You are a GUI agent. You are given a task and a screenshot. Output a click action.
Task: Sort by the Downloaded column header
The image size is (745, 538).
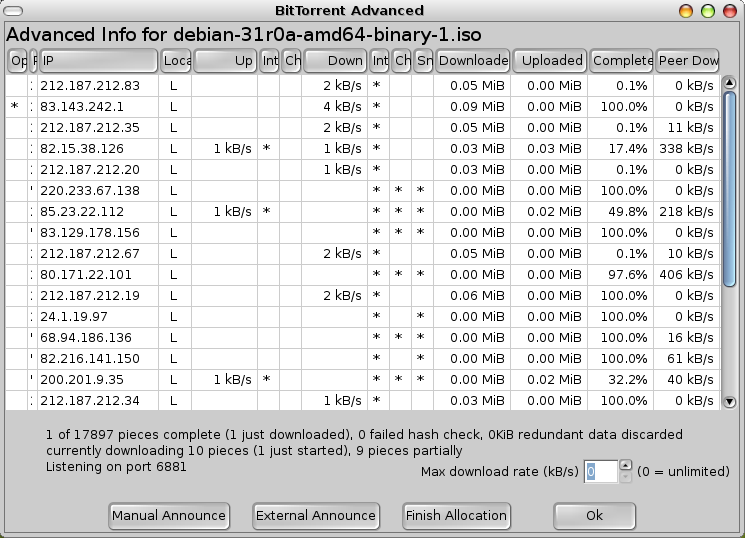(473, 61)
